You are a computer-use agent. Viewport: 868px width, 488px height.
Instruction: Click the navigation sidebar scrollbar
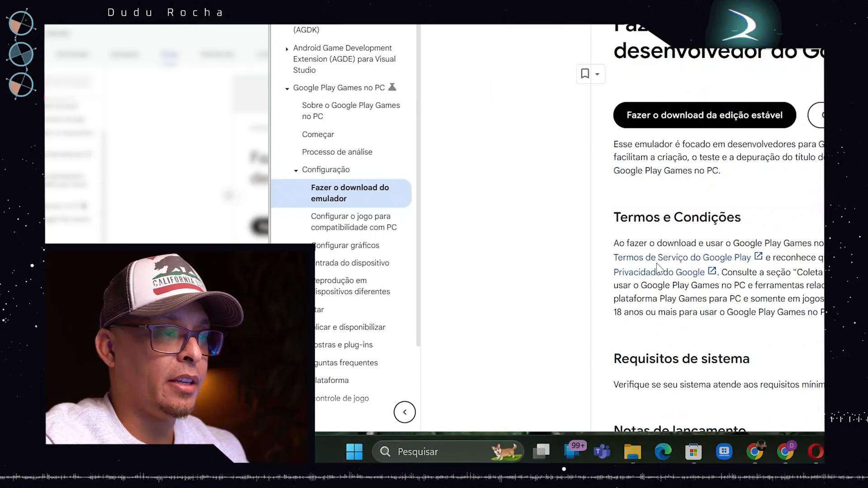tap(418, 185)
